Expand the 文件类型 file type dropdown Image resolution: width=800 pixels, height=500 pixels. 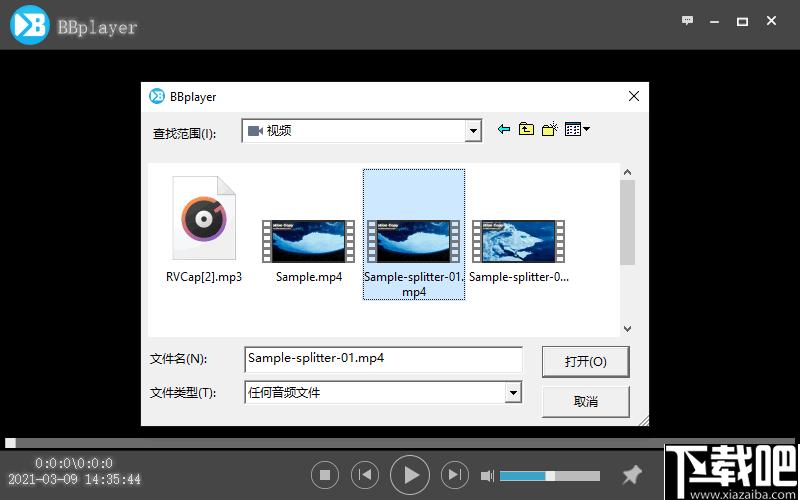pos(513,393)
